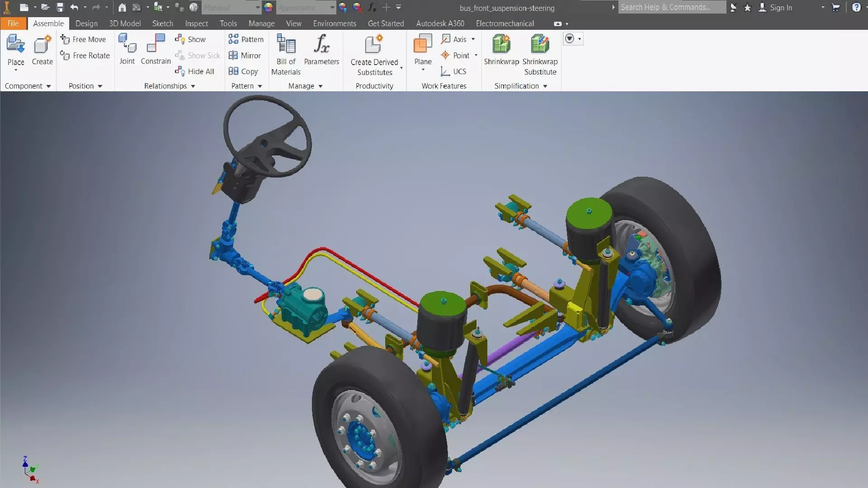This screenshot has height=488, width=868.
Task: Click the Plane work feature icon
Action: 423,45
